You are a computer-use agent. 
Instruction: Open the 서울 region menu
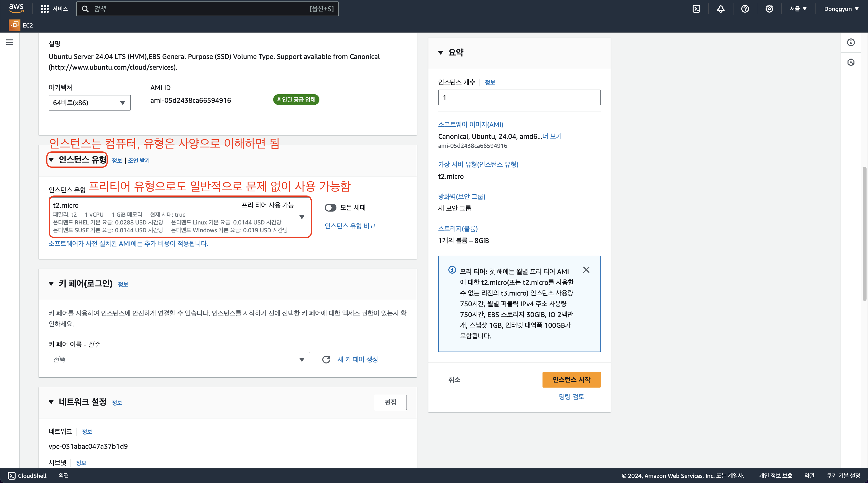click(x=798, y=9)
